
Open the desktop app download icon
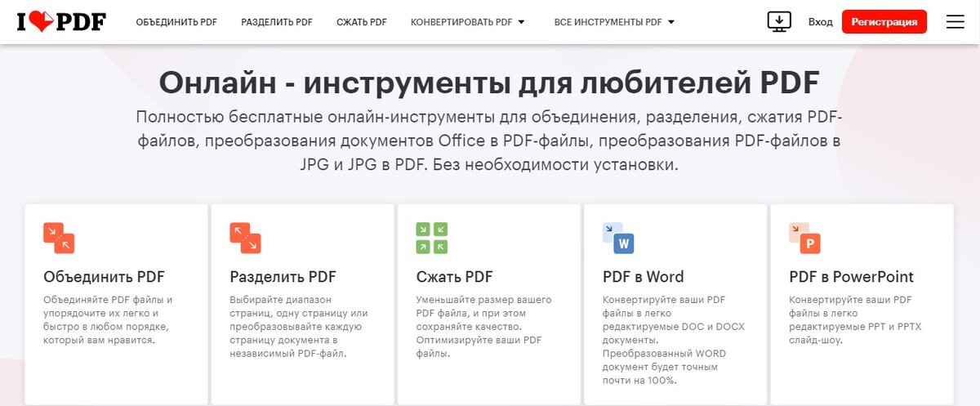click(x=780, y=22)
